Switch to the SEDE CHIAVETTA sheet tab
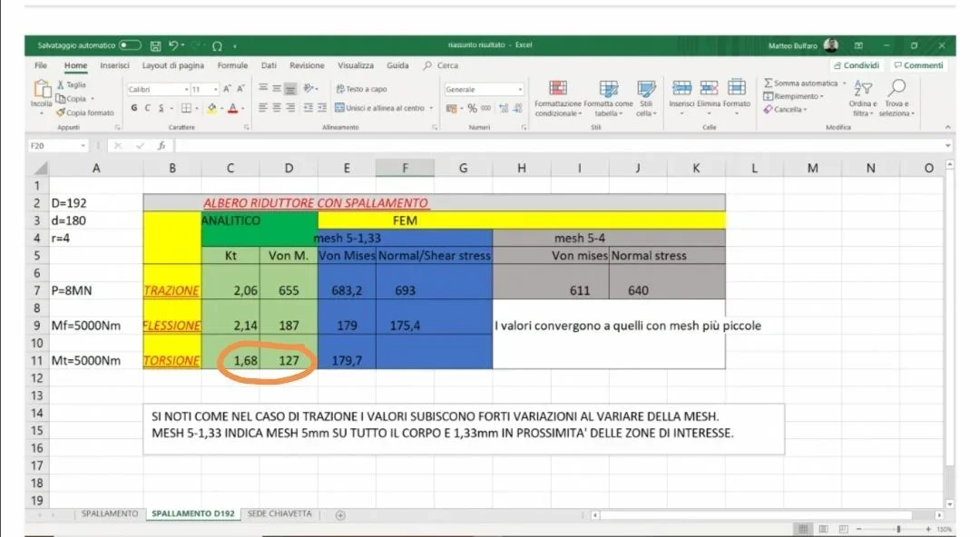The image size is (980, 537). click(279, 514)
